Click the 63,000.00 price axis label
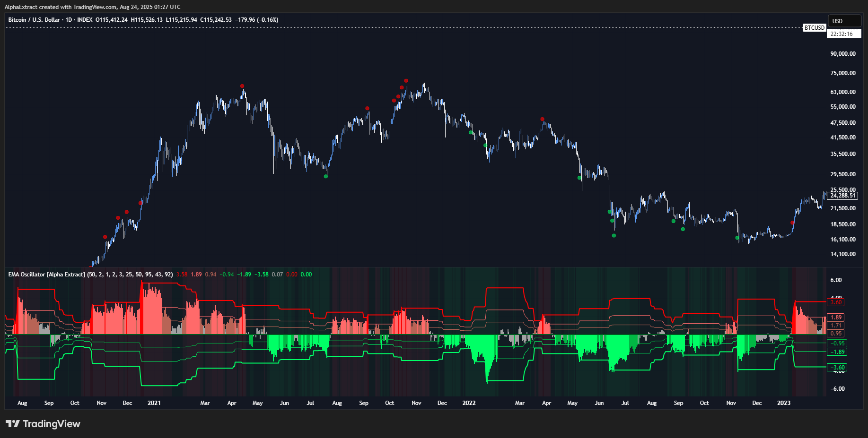Screen dimensions: 868x438 pyautogui.click(x=843, y=92)
